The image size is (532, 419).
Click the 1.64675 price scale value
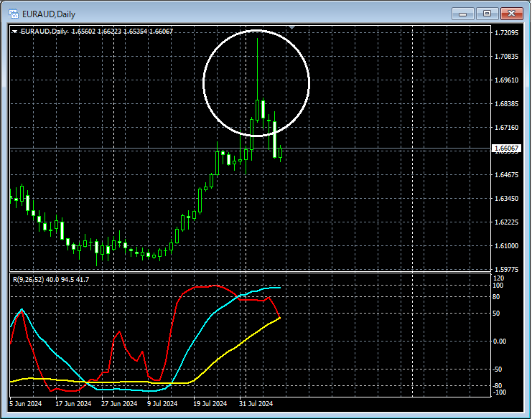point(507,175)
